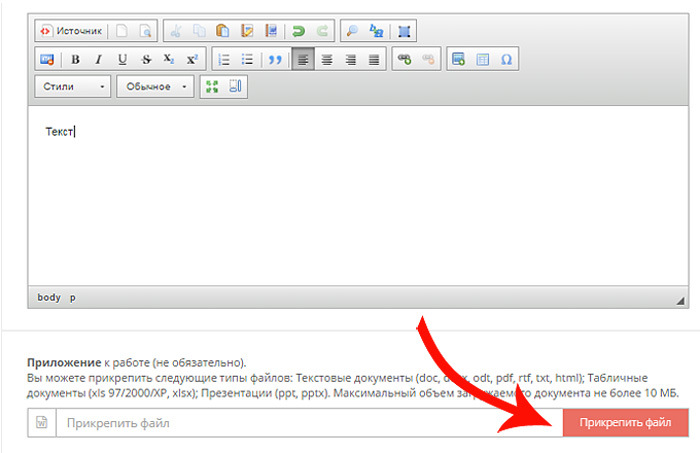Insert a bulleted list
This screenshot has width=700, height=453.
[247, 60]
